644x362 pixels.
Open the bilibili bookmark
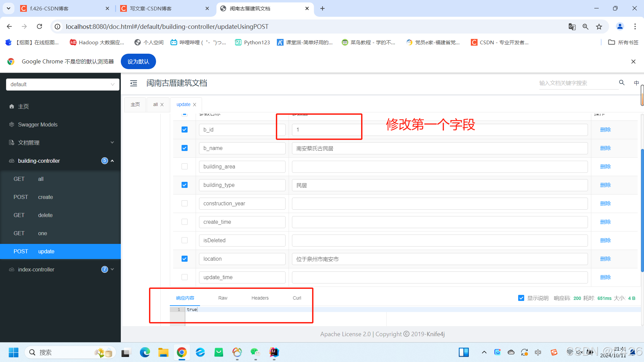198,42
